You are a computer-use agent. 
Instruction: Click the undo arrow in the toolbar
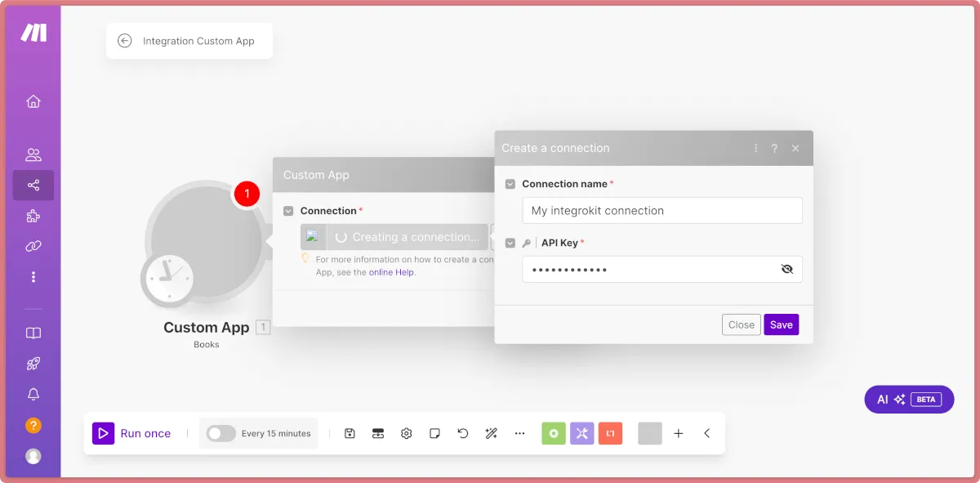pos(463,433)
